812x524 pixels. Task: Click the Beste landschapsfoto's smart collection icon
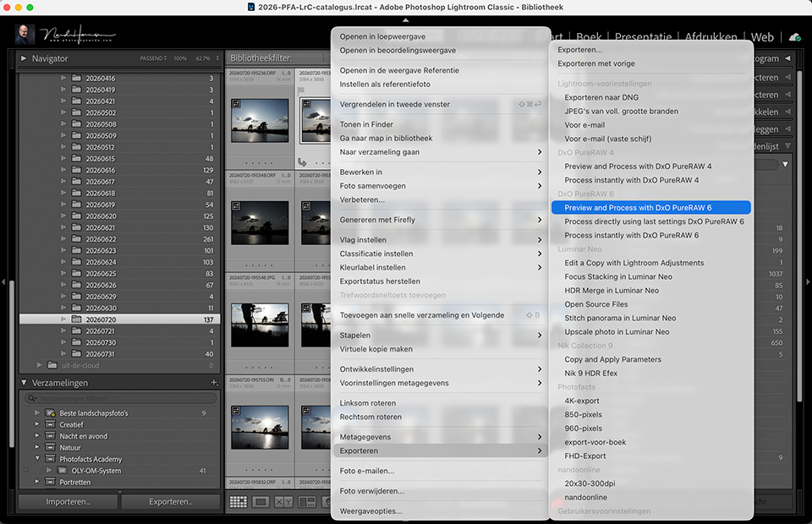coord(50,412)
